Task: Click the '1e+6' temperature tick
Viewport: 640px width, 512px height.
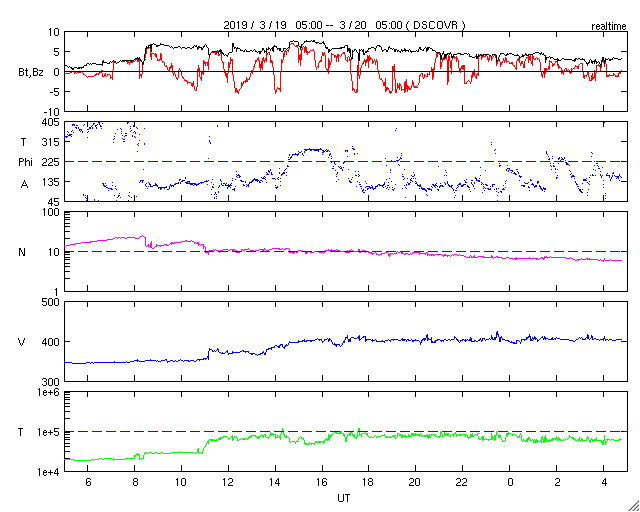Action: (49, 392)
